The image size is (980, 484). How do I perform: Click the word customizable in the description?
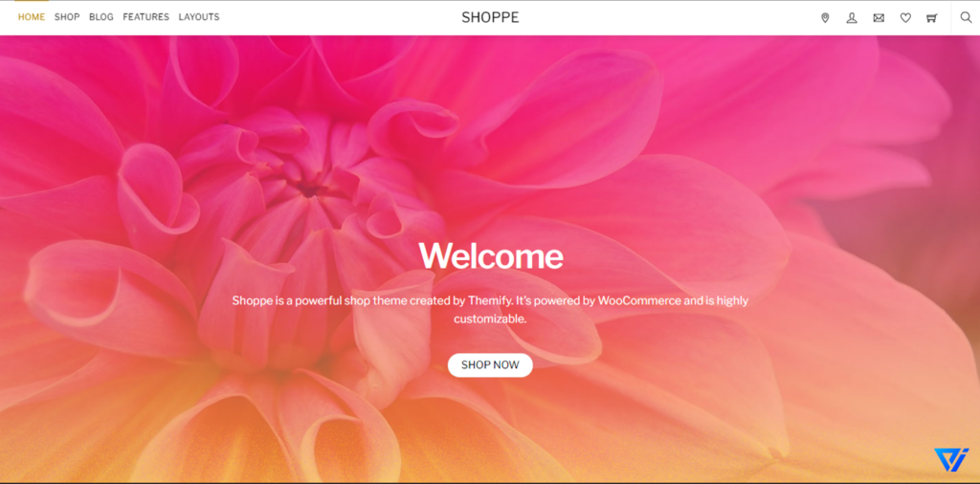[491, 319]
